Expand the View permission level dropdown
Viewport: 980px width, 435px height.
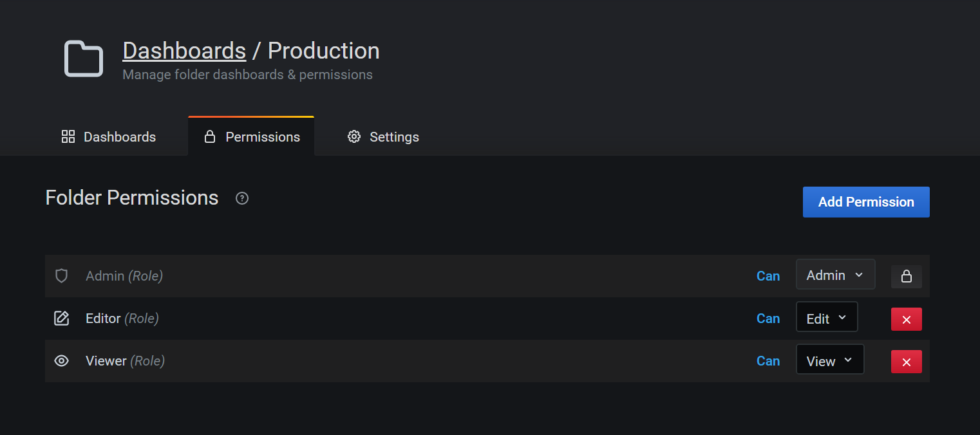[x=829, y=360]
